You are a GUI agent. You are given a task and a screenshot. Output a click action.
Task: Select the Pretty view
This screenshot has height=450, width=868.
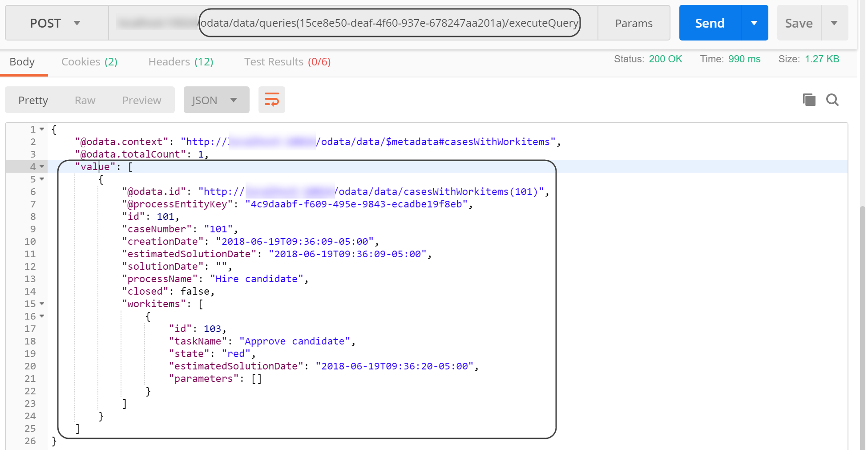(33, 100)
